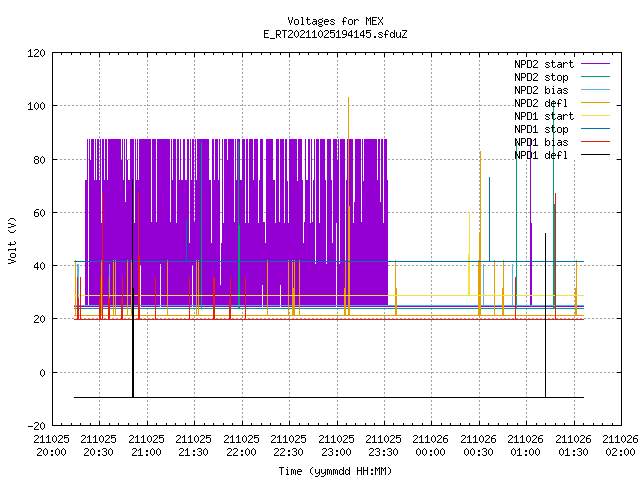Click the y-axis tick label 0
640x480 pixels.
coord(42,373)
